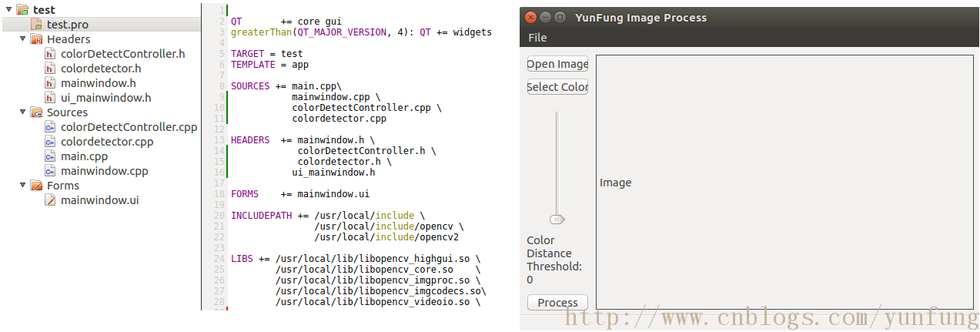Click the Select Color button
The image size is (980, 332).
pos(557,87)
